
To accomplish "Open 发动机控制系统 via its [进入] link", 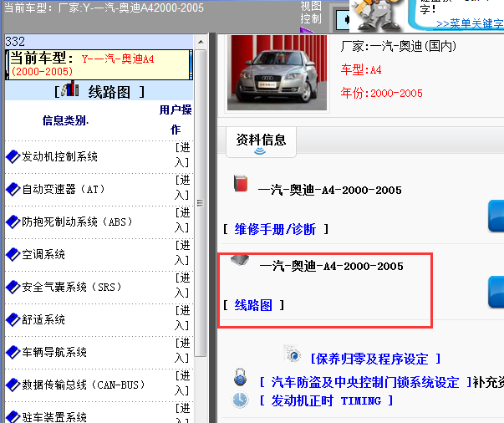I will pos(182,155).
